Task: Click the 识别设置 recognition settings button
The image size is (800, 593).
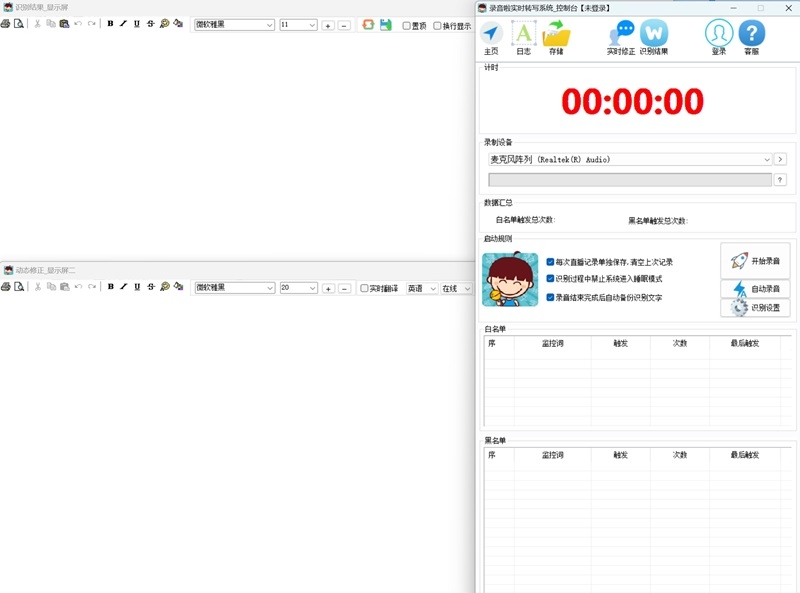Action: point(752,307)
